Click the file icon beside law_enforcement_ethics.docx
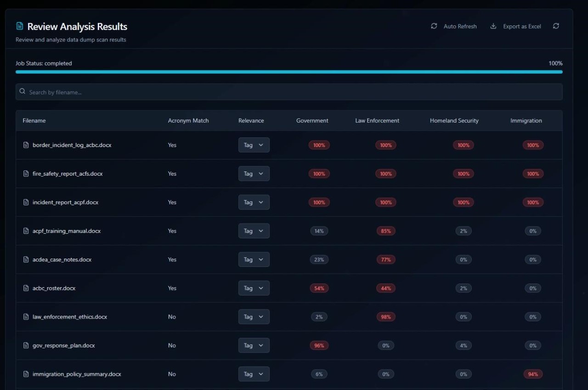588x390 pixels. tap(26, 317)
